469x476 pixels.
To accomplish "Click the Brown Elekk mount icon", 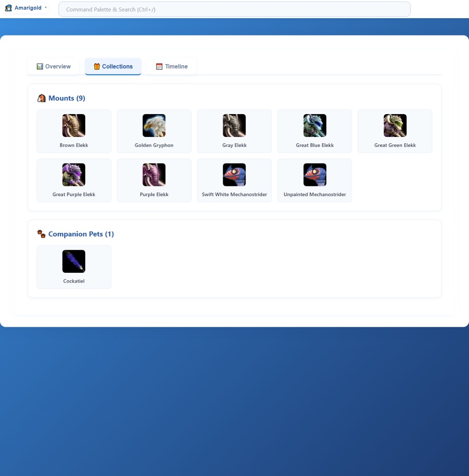I will pos(74,126).
